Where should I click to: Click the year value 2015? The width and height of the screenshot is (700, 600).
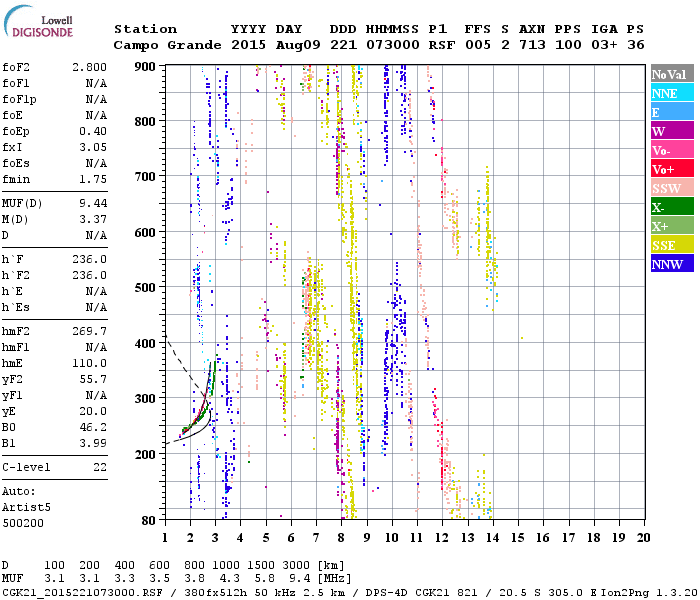(249, 45)
